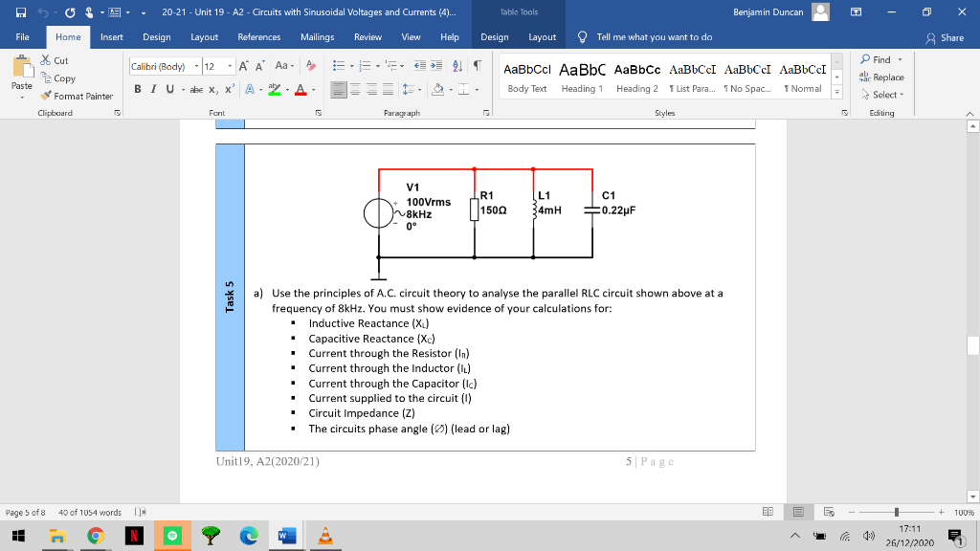Collapse the ribbon with the chevron
The width and height of the screenshot is (980, 551).
coord(969,114)
